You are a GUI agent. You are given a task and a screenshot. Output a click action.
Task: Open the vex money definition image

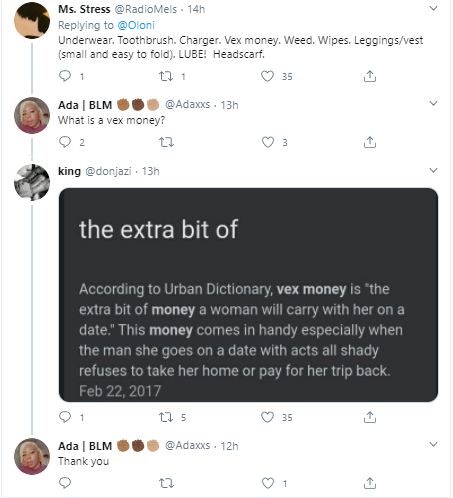point(248,295)
